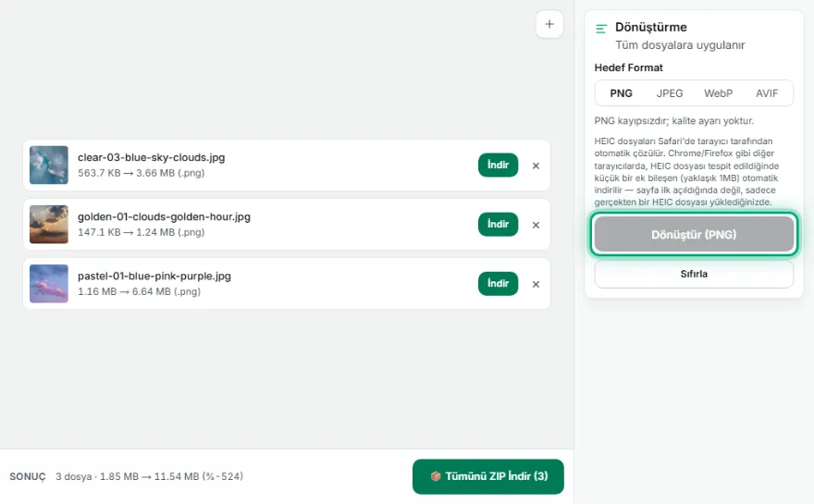Click file name golden-01-clouds-golden-hour.jpg
Viewport: 814px width, 504px height.
click(x=164, y=216)
